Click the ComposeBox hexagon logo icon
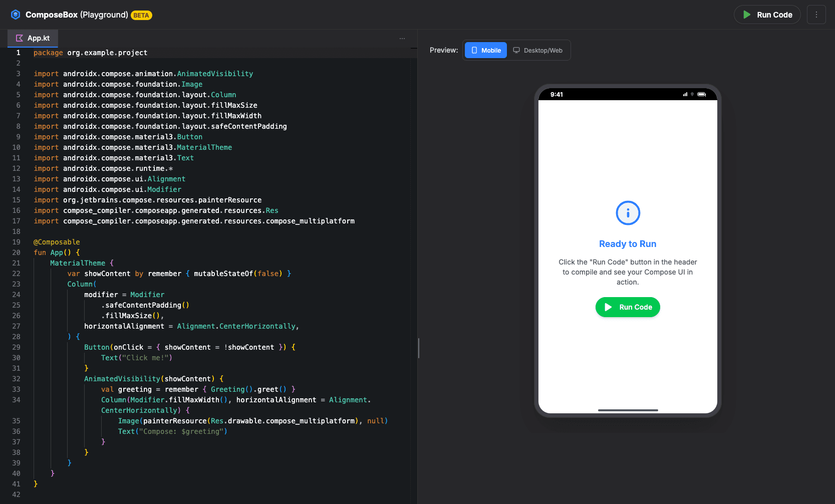 tap(16, 15)
